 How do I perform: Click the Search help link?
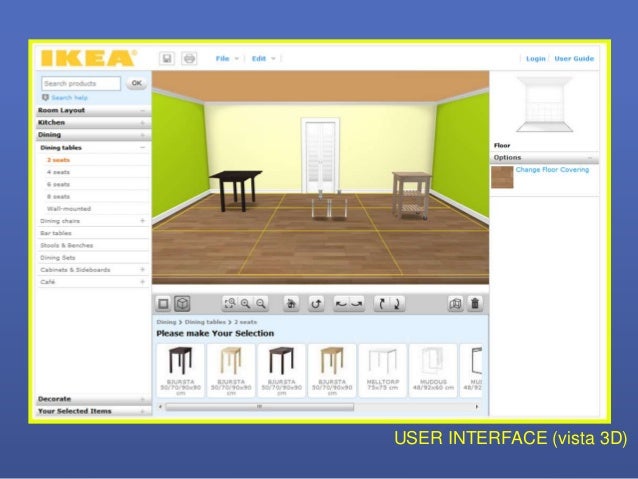pos(69,98)
